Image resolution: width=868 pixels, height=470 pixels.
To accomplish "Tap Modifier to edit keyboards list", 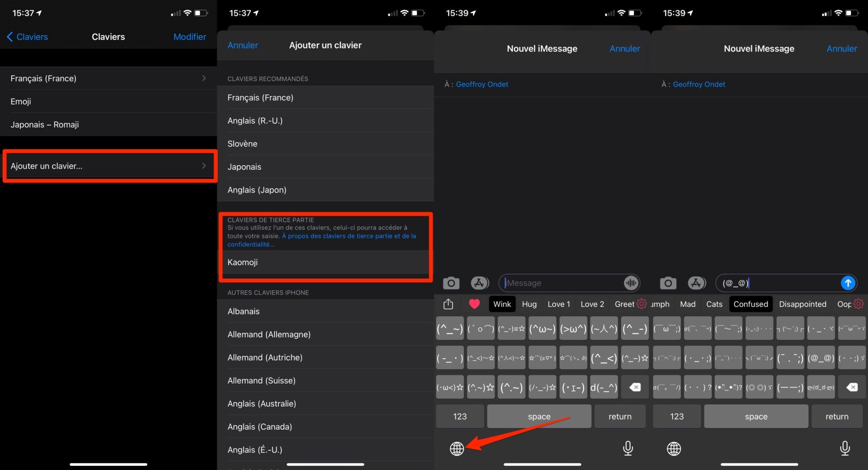I will (x=190, y=37).
